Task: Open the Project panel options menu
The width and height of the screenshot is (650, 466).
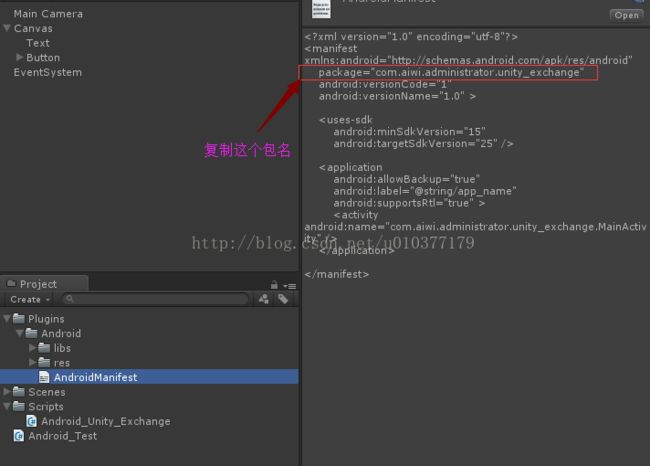Action: tap(290, 286)
